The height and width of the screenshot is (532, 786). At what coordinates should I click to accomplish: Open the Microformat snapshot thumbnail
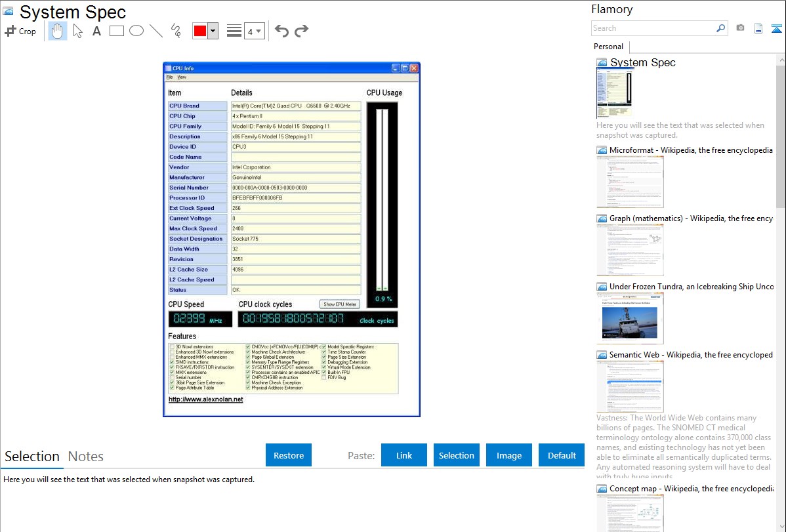pyautogui.click(x=630, y=182)
